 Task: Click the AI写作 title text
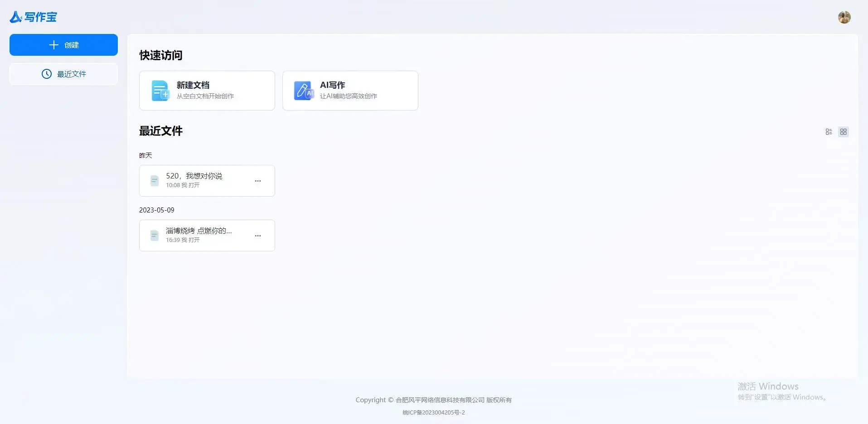click(332, 85)
